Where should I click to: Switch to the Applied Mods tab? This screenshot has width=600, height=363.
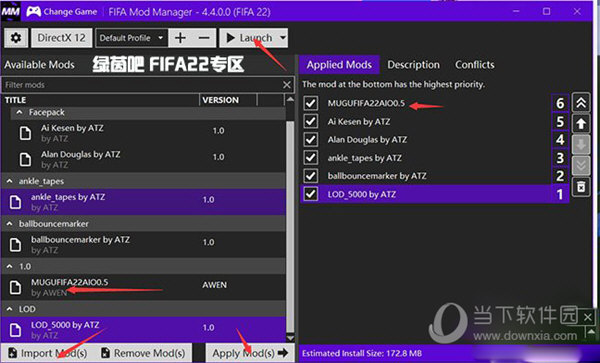click(339, 65)
